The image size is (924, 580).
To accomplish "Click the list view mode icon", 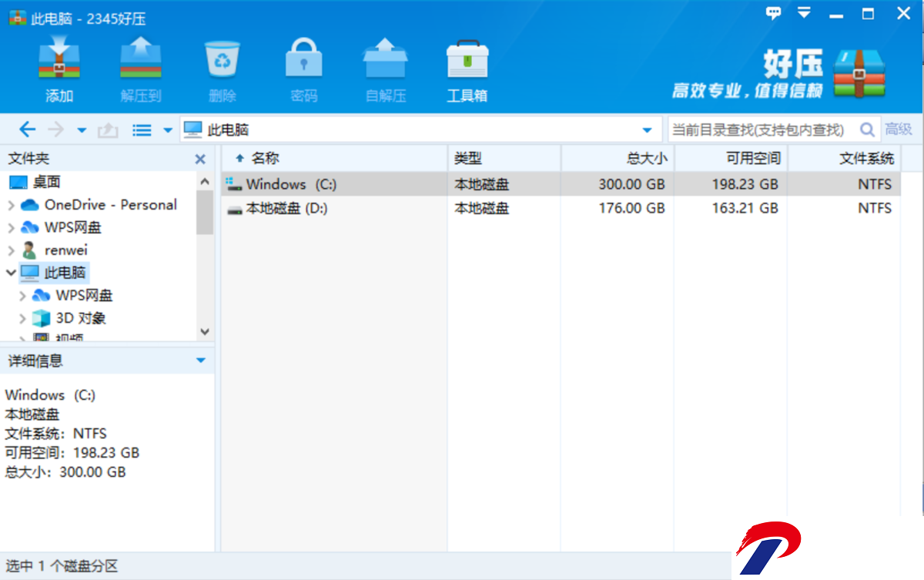I will click(142, 130).
